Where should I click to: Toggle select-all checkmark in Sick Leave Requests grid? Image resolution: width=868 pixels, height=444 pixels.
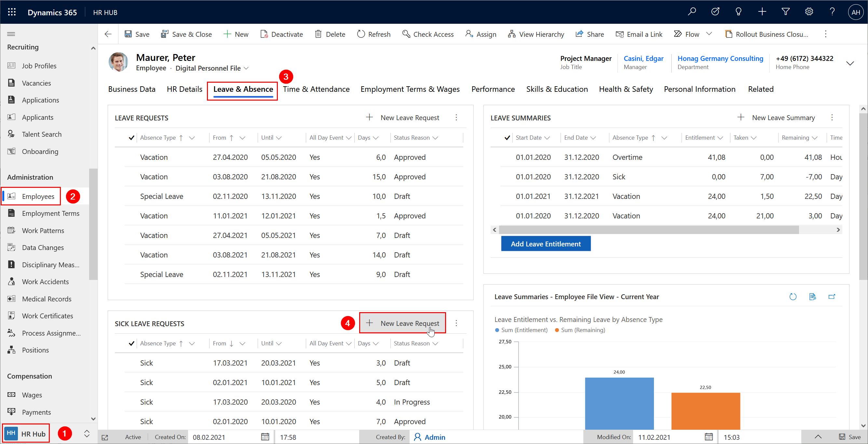131,343
